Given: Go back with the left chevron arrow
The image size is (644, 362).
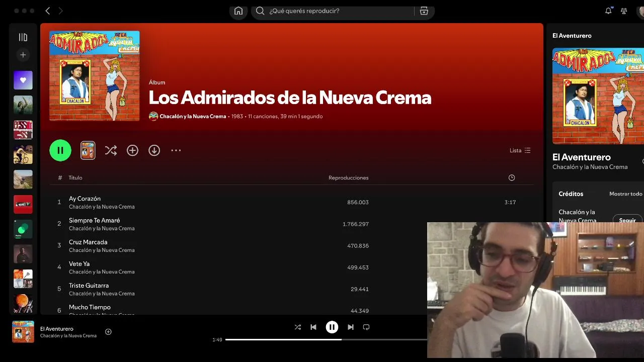Looking at the screenshot, I should click(x=48, y=11).
